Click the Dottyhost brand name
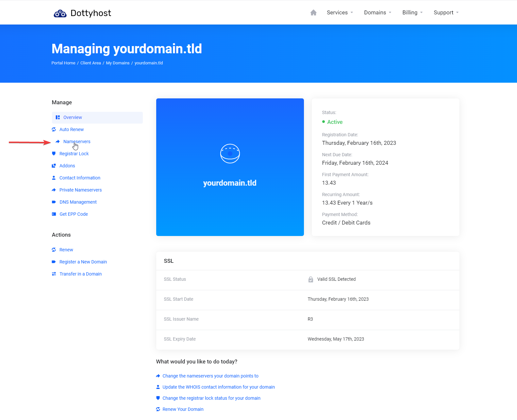 coord(91,13)
